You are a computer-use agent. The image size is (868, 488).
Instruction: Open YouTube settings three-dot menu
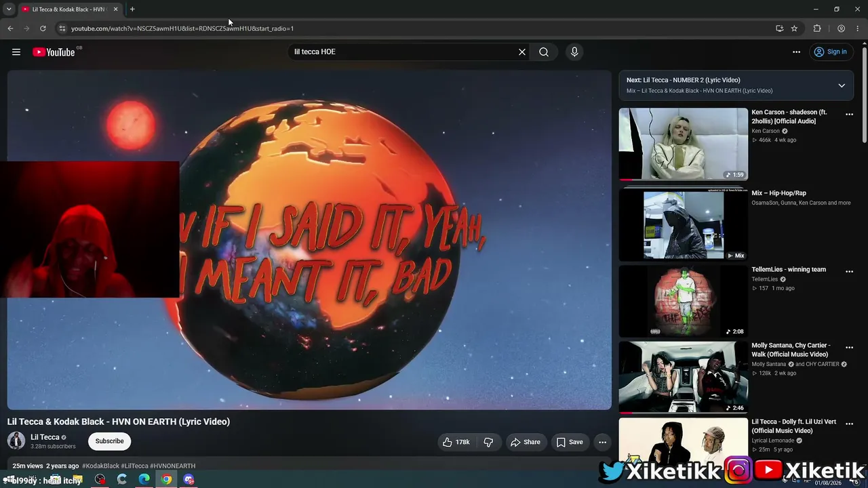point(796,52)
